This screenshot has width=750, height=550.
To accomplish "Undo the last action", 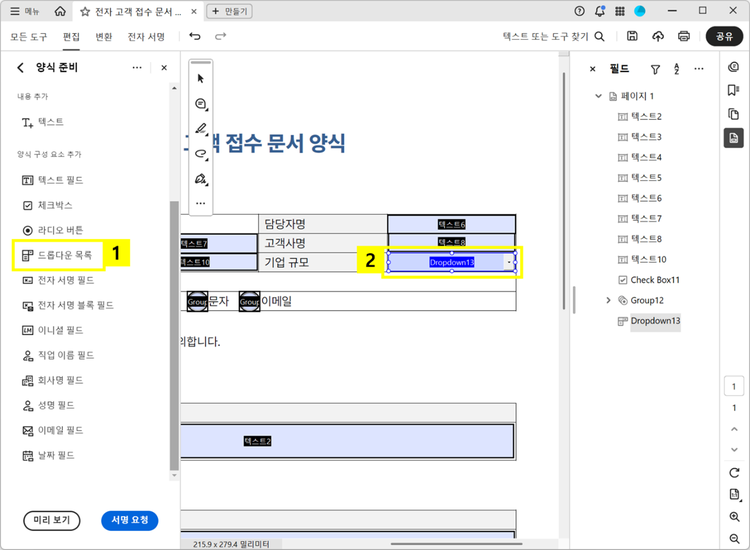I will click(195, 36).
